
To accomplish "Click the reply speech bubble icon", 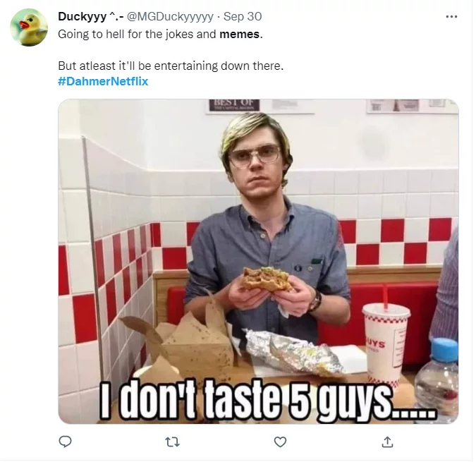I will pyautogui.click(x=66, y=442).
